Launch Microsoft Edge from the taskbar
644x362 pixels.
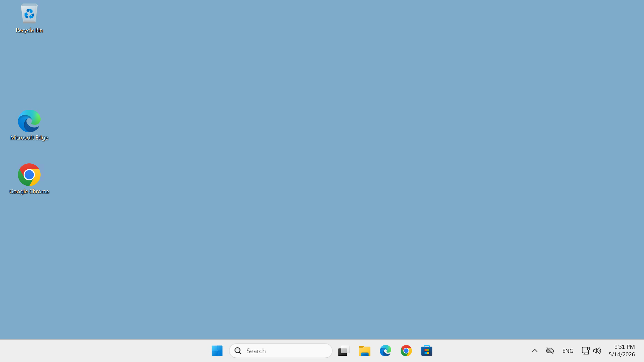[x=385, y=351]
